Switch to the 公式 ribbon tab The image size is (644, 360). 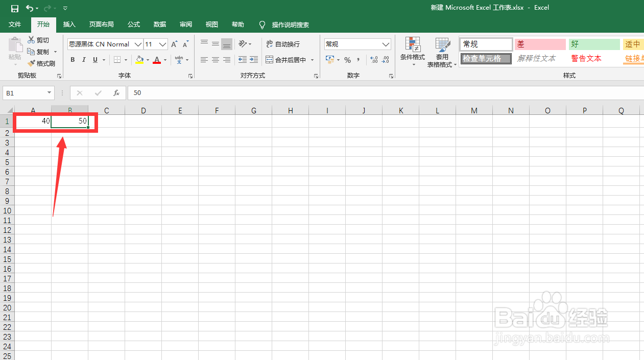click(x=134, y=25)
